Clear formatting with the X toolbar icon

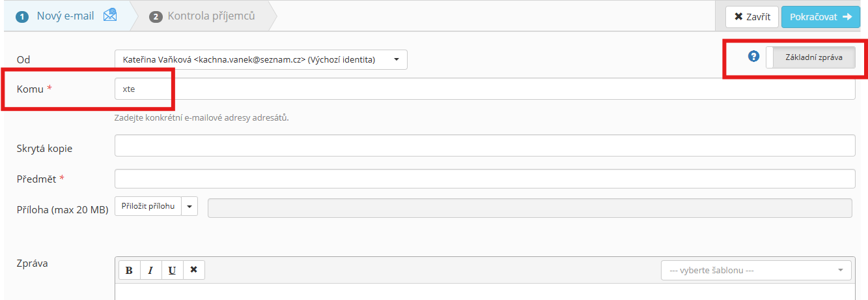pyautogui.click(x=193, y=270)
